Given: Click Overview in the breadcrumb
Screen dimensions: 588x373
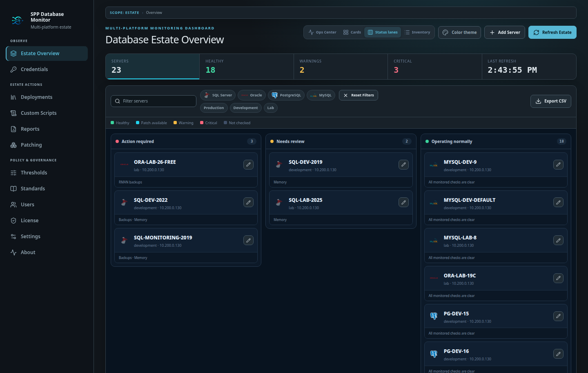Looking at the screenshot, I should (x=154, y=13).
